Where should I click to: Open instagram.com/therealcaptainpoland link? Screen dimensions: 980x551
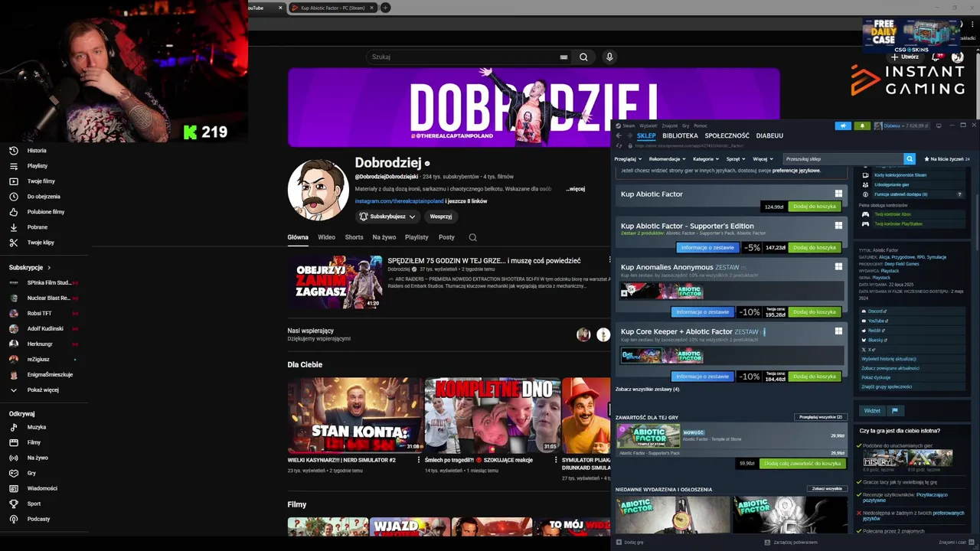click(400, 201)
